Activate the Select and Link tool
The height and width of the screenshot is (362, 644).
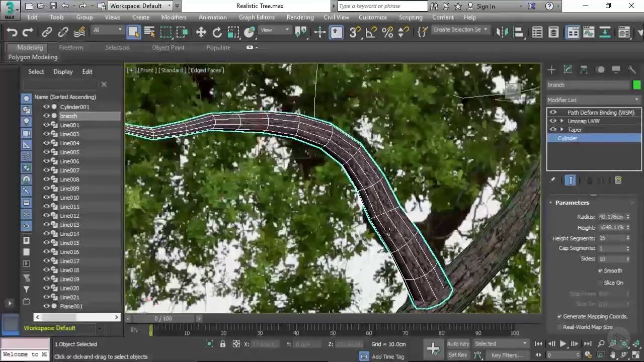point(47,32)
